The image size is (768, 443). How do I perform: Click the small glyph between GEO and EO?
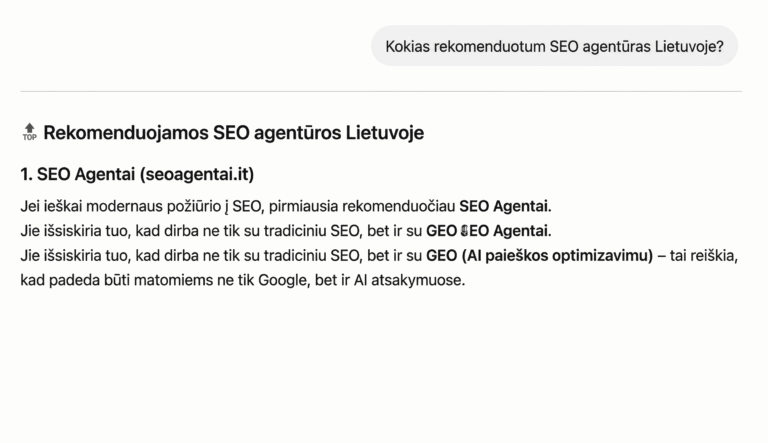tap(464, 231)
